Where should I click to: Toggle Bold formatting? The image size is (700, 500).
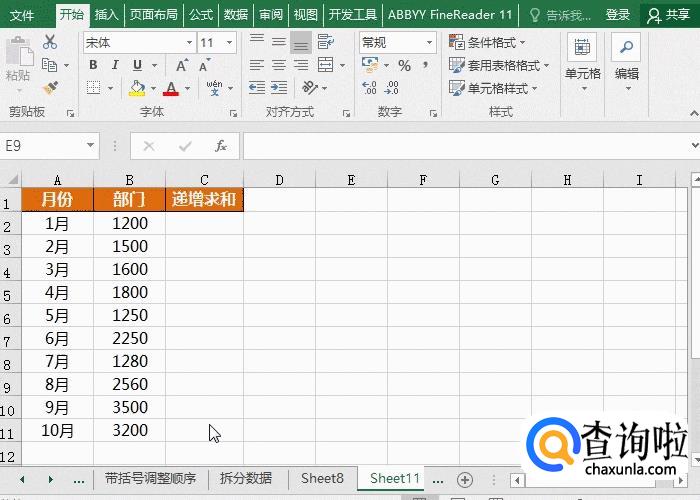pyautogui.click(x=93, y=65)
